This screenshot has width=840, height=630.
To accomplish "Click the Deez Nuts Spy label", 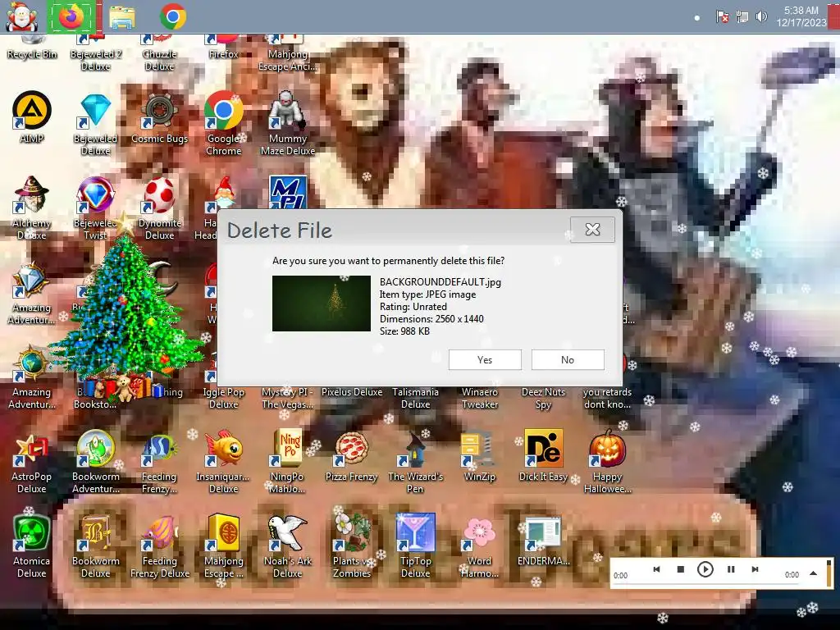I will pos(543,398).
